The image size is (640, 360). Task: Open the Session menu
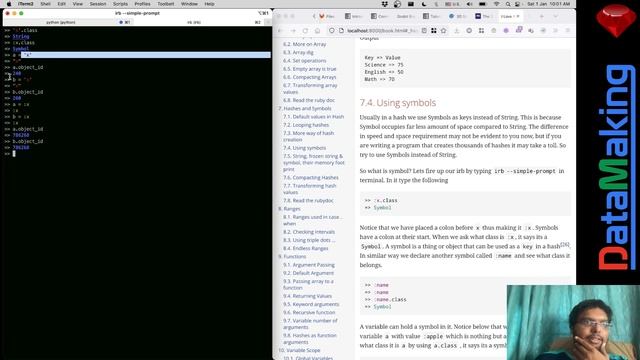98,4
